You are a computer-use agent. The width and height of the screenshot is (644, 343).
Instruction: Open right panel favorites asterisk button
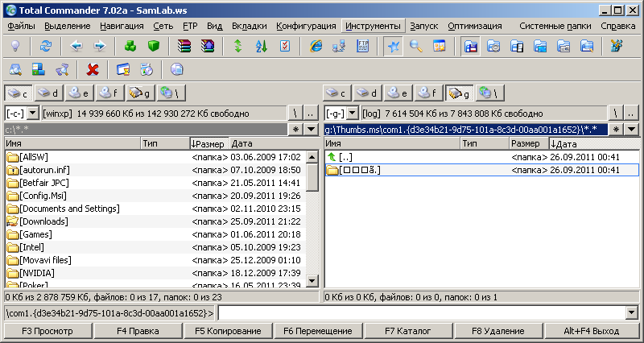tap(616, 130)
